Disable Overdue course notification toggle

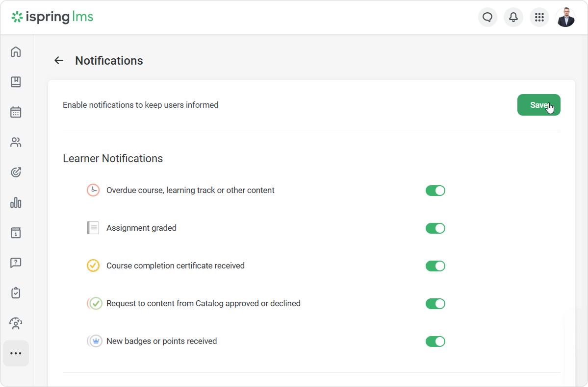click(x=435, y=191)
